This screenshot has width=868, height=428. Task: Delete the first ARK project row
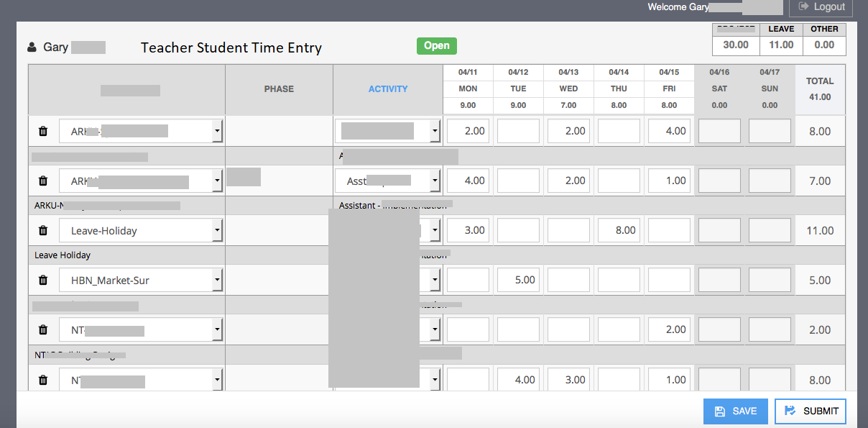coord(43,132)
